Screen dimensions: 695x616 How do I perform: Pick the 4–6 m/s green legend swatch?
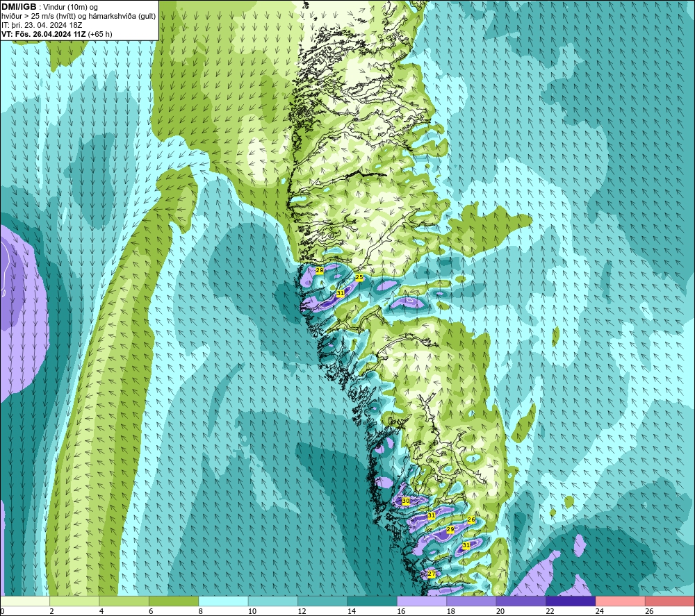pyautogui.click(x=124, y=601)
